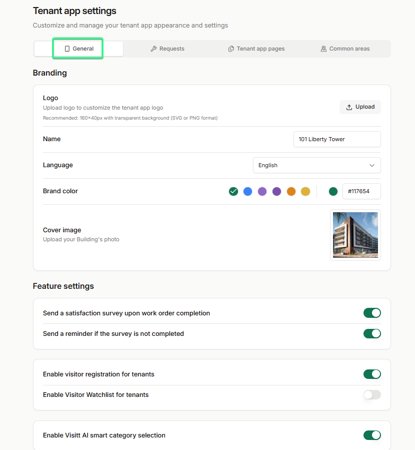The image size is (415, 450).
Task: Click the upload arrow icon
Action: [x=349, y=107]
